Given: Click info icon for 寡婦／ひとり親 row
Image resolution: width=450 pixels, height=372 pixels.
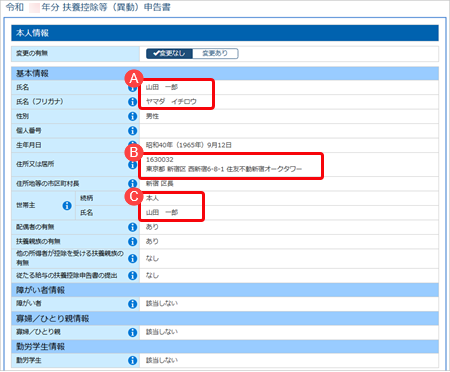Looking at the screenshot, I should [x=133, y=332].
